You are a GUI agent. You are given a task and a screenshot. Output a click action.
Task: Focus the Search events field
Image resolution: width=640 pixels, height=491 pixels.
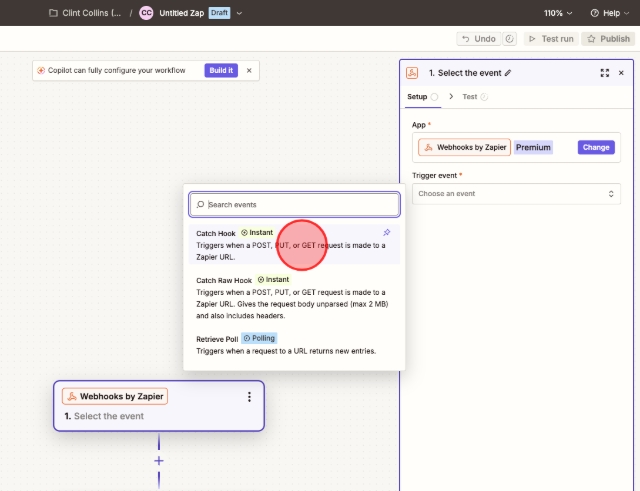(x=294, y=204)
